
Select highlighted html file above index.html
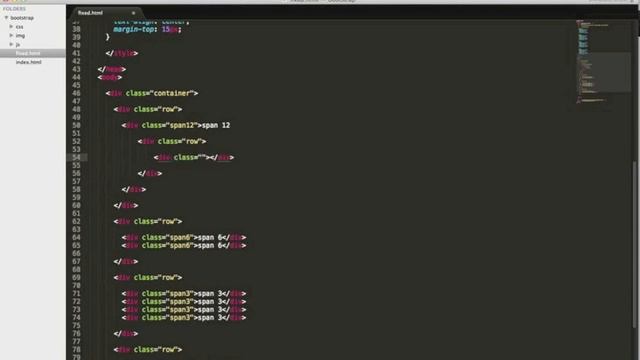coord(28,53)
